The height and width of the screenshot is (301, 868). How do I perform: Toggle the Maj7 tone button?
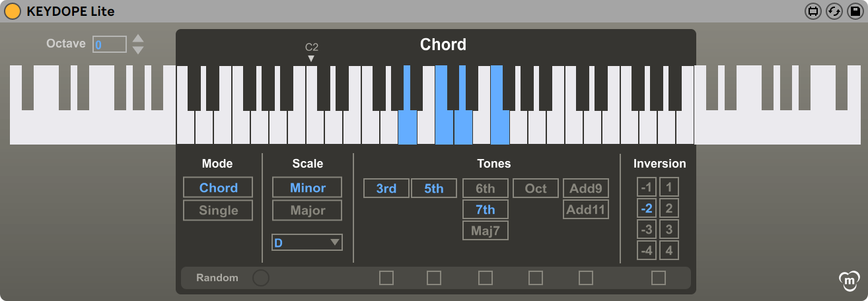pyautogui.click(x=486, y=231)
